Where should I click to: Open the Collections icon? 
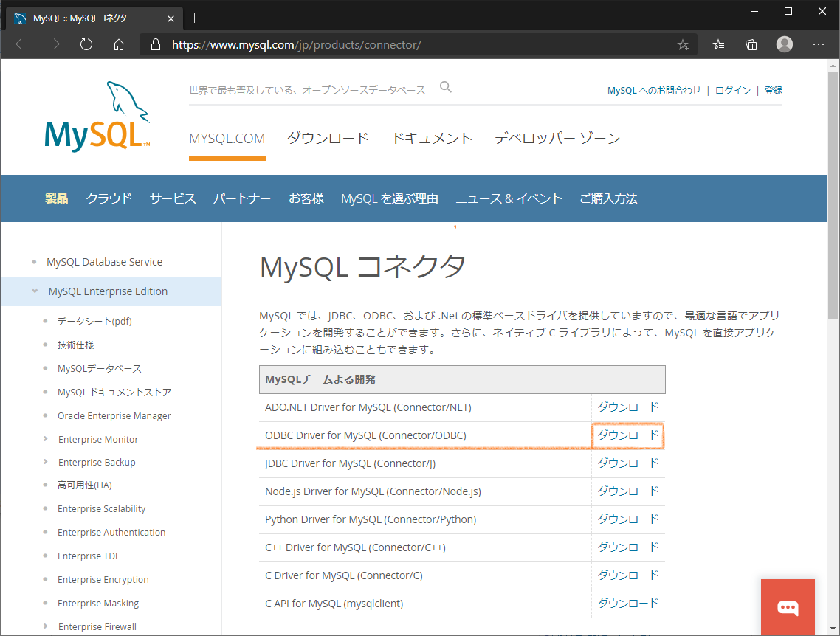click(x=751, y=44)
